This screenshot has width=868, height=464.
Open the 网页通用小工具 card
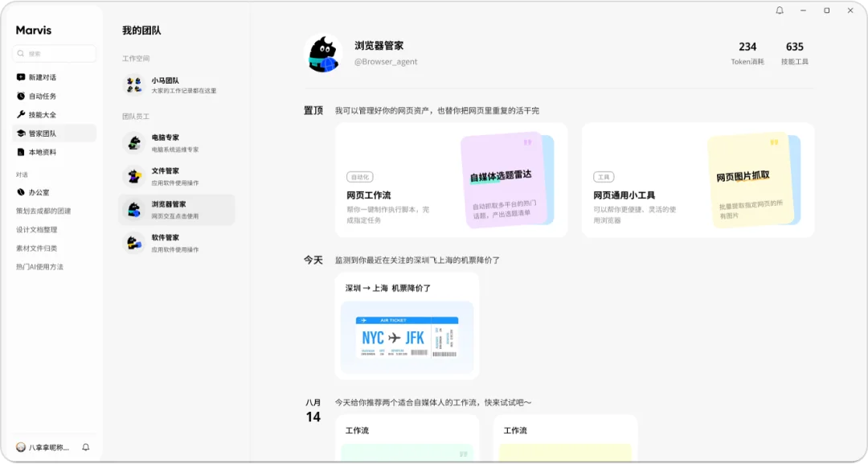coord(698,180)
